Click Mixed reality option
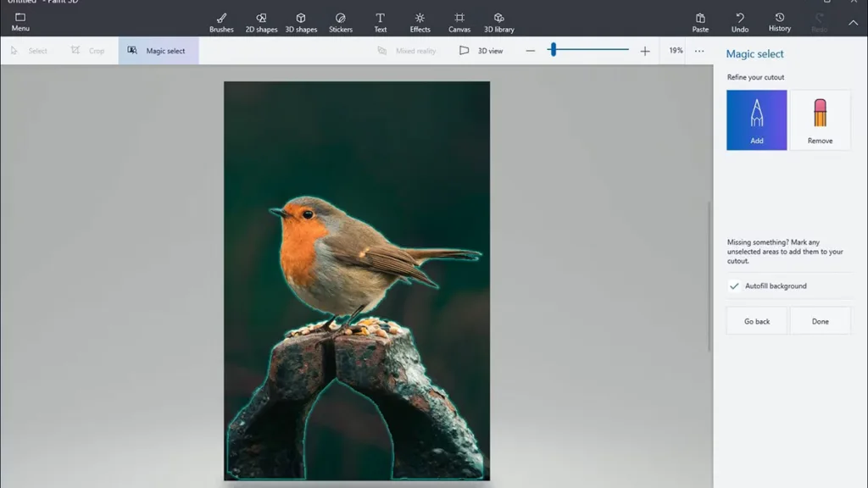Screen dimensions: 868x488 point(407,51)
